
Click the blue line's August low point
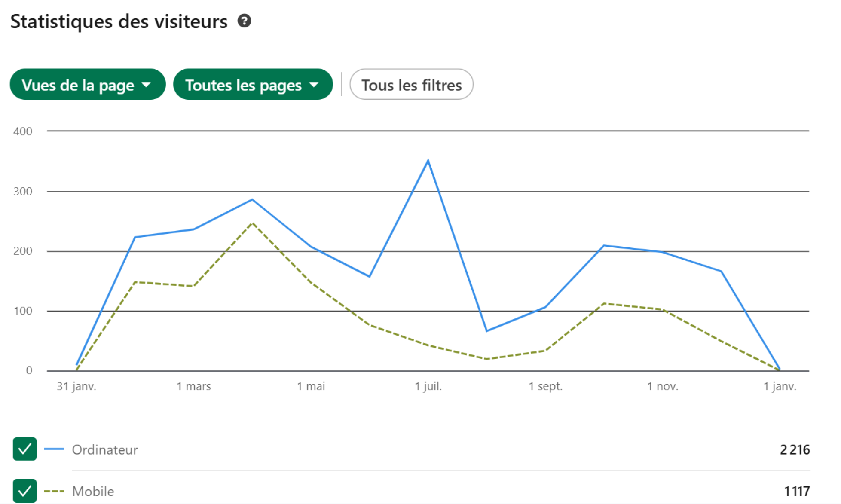[x=486, y=331]
